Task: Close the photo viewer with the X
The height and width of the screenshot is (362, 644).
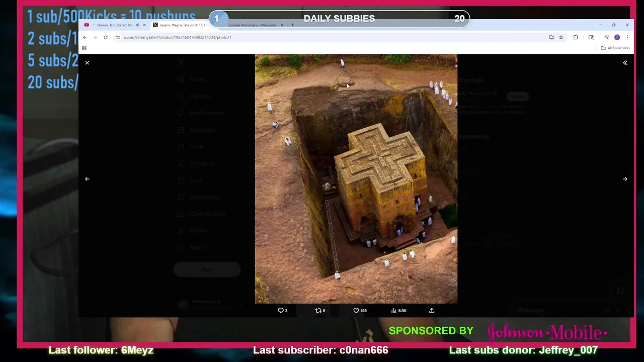Action: click(87, 63)
